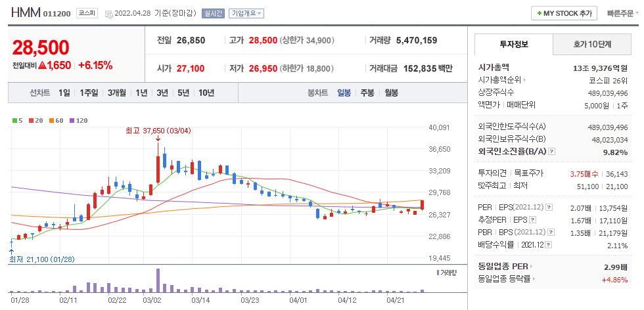
Task: Select the 3개월 line chart period
Action: coord(117,93)
